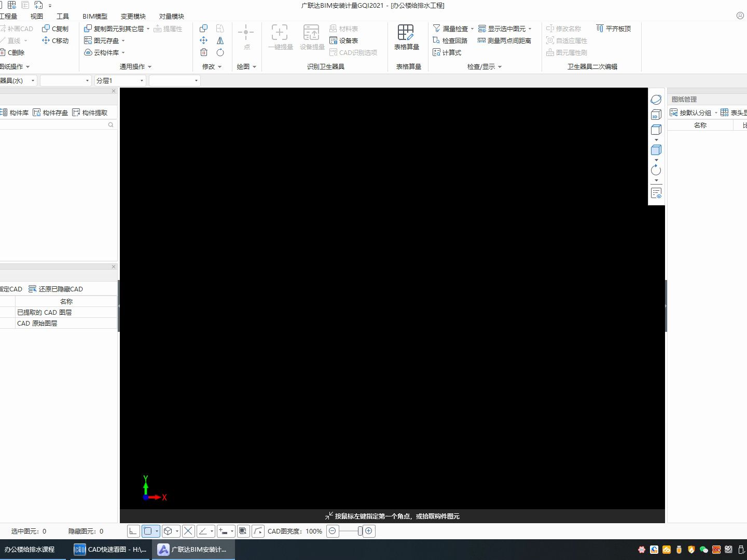Click the 构件存盘 button
This screenshot has width=747, height=560.
click(x=50, y=113)
